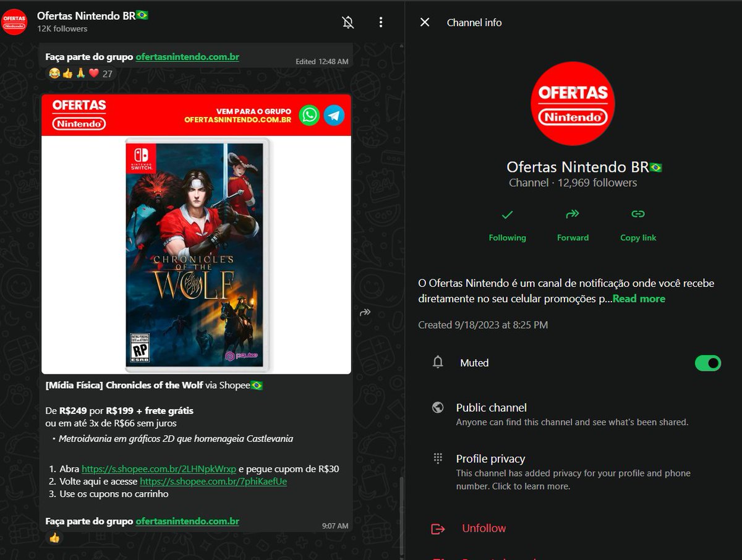This screenshot has height=560, width=742.
Task: Open the Chronicles of the Wolf image
Action: (197, 234)
